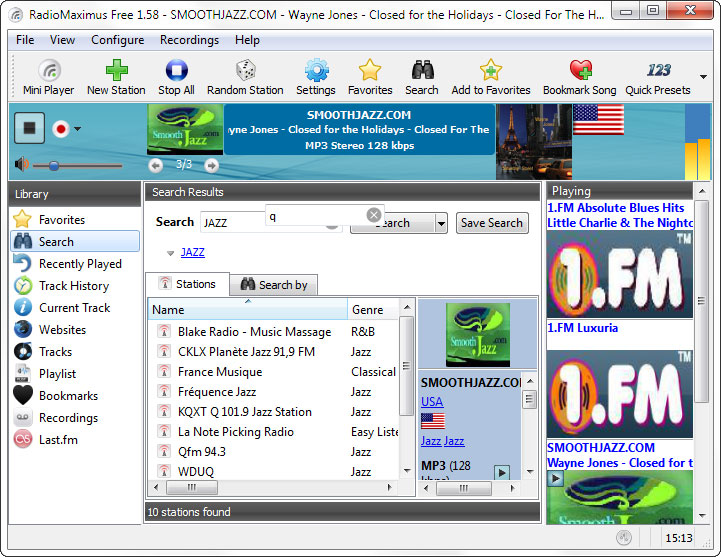Viewport: 721px width, 557px height.
Task: Select Fréquence Jazz station
Action: coord(274,392)
